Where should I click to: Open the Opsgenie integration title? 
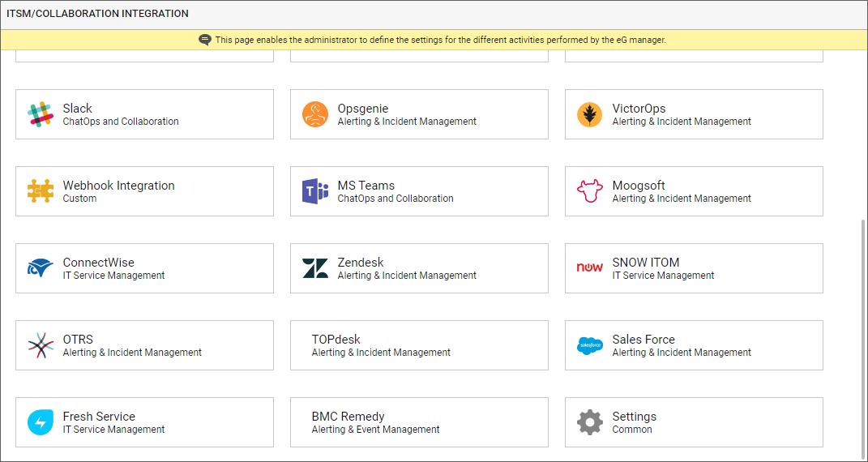point(363,109)
